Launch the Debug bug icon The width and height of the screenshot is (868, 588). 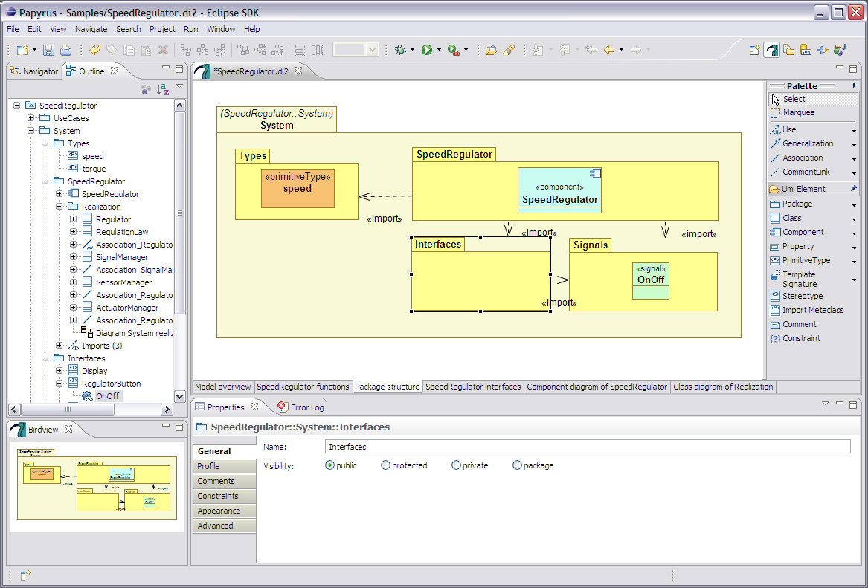[399, 51]
